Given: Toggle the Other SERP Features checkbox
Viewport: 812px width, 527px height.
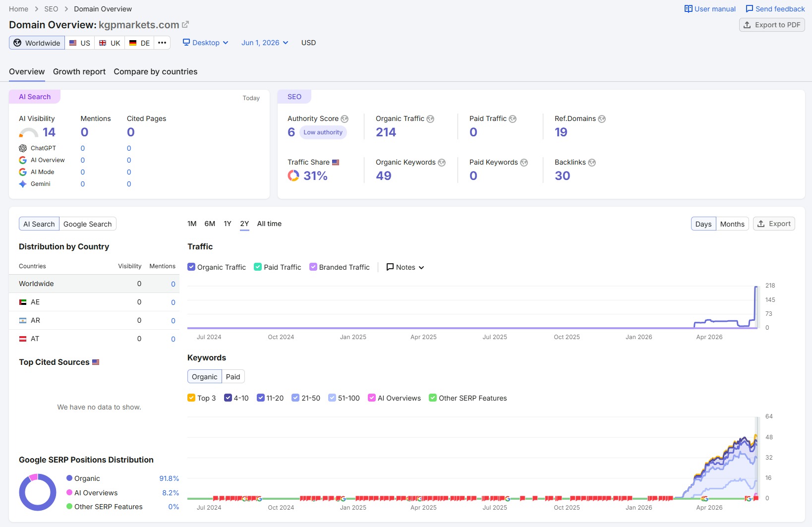Looking at the screenshot, I should 433,398.
